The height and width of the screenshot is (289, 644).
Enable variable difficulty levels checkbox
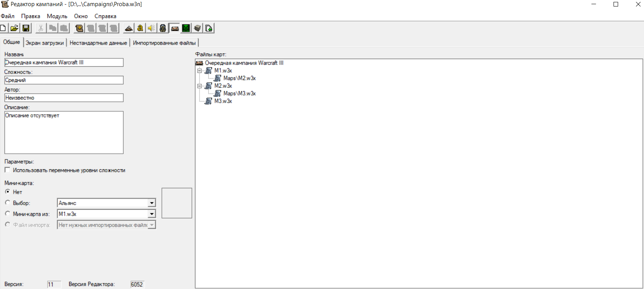coord(7,170)
